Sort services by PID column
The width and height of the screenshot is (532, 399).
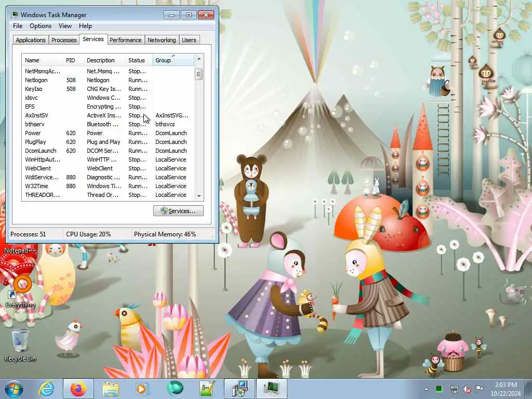(x=74, y=60)
